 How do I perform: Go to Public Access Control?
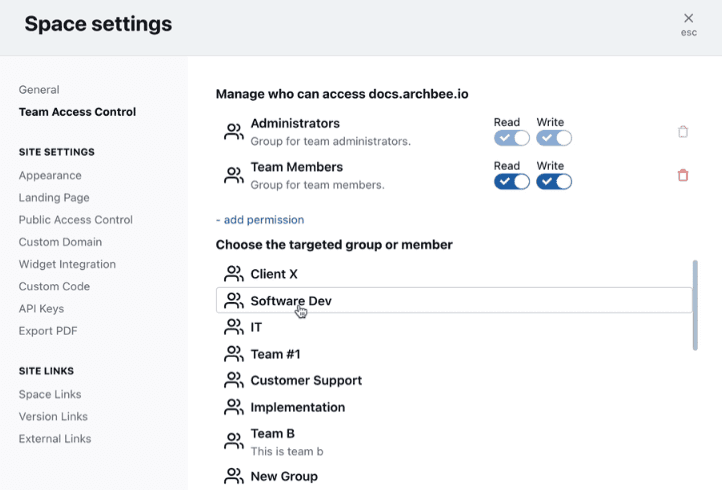(75, 220)
